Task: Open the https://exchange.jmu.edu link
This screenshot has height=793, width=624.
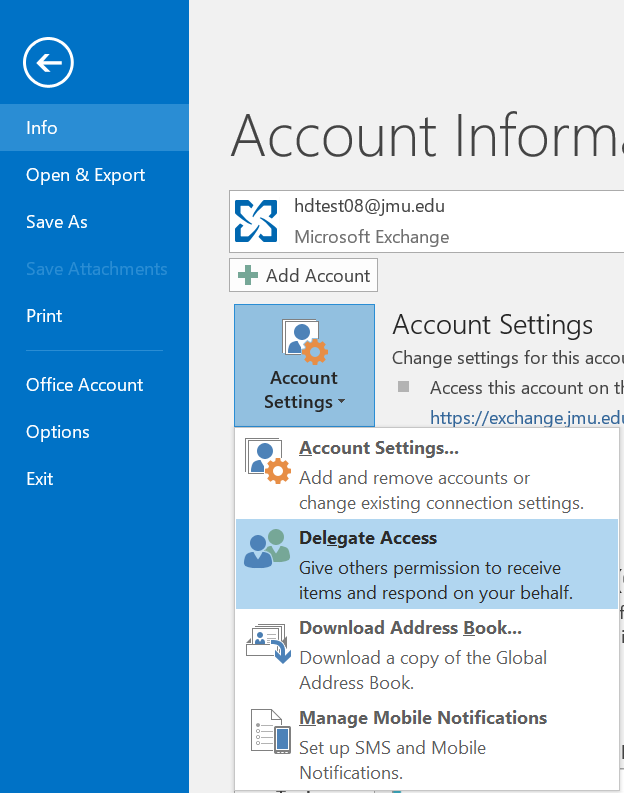Action: [527, 418]
